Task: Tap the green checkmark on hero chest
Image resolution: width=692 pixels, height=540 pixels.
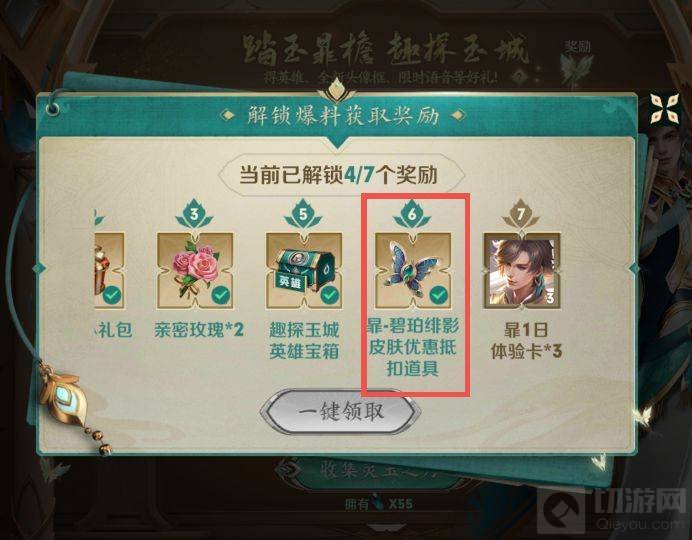Action: [330, 295]
